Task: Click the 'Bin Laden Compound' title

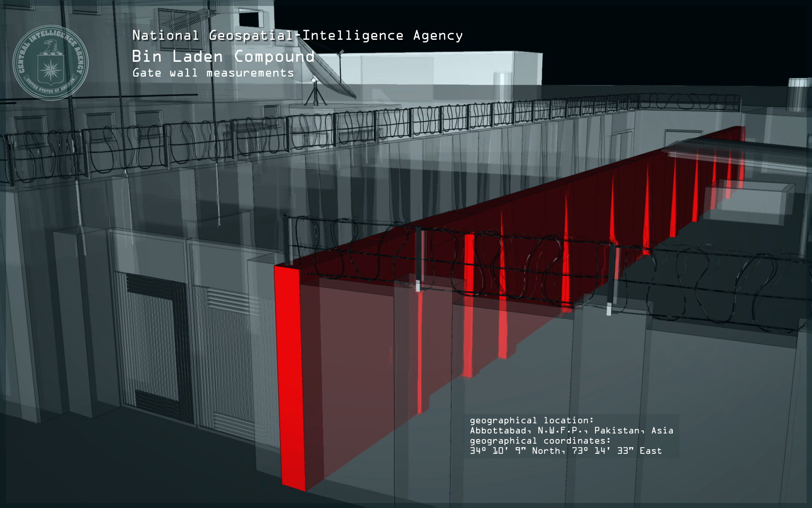Action: [x=223, y=57]
